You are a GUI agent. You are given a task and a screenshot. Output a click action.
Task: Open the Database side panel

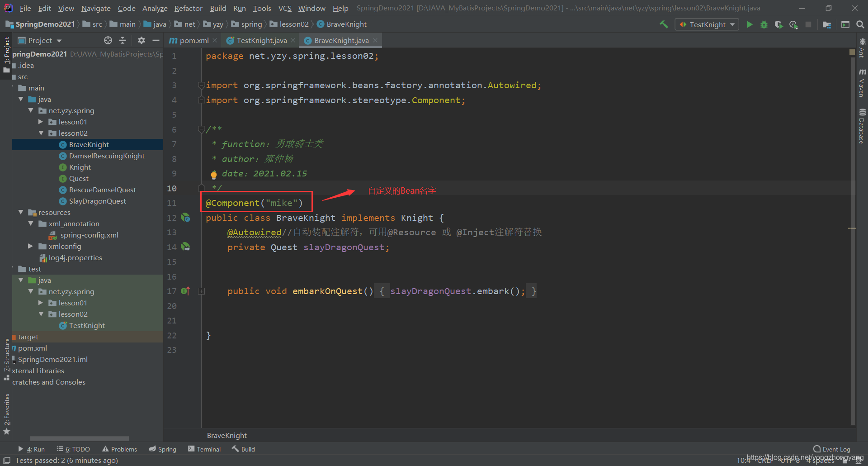(x=862, y=126)
